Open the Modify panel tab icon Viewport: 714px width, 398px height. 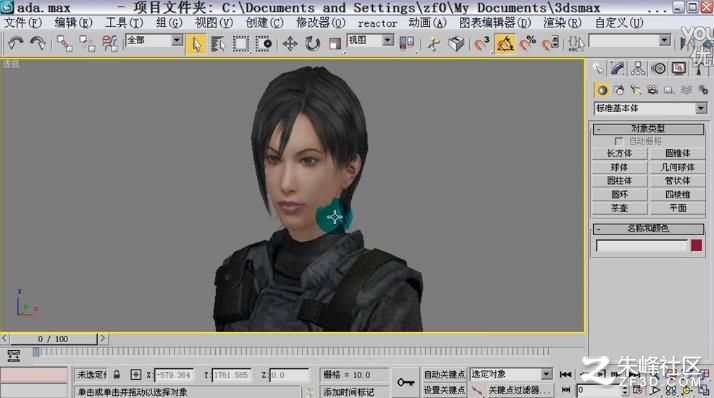click(617, 68)
